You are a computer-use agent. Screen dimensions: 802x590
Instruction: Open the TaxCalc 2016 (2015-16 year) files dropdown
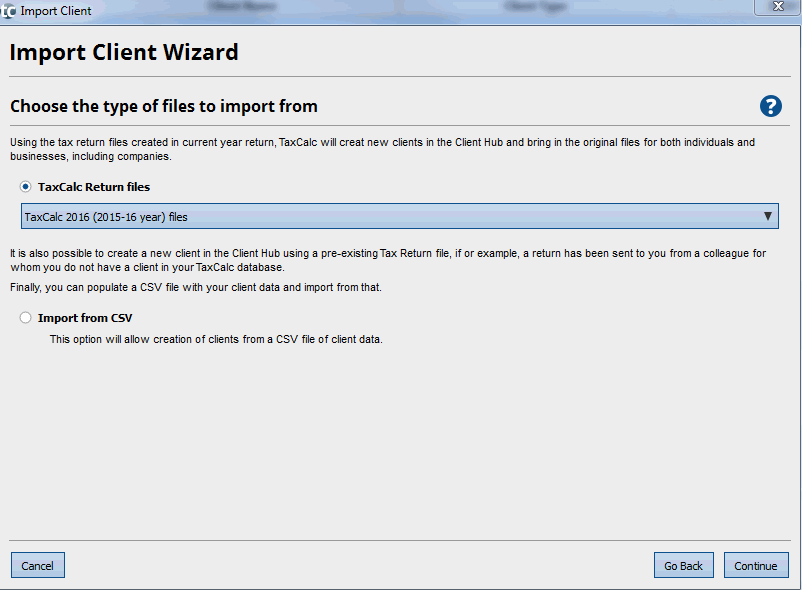pyautogui.click(x=390, y=216)
